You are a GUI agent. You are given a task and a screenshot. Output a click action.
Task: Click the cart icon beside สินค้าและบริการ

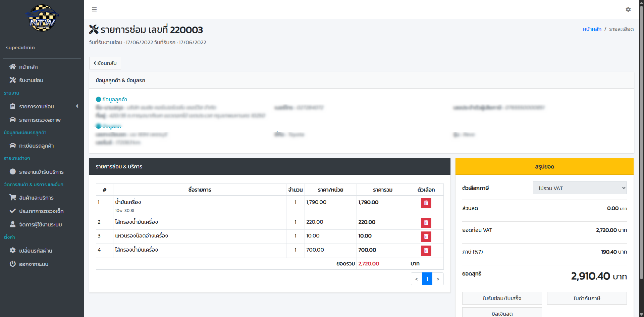(13, 198)
